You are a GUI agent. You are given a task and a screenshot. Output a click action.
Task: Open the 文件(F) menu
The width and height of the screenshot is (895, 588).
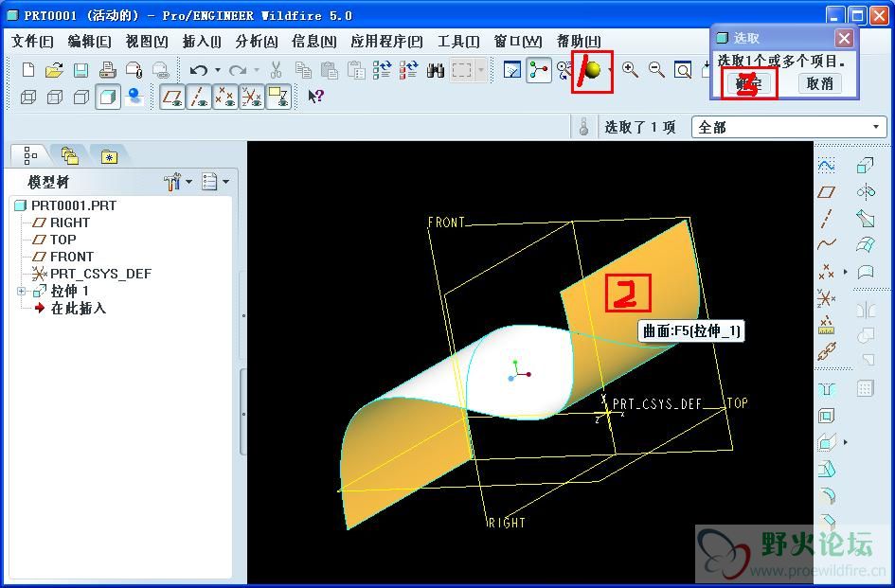click(32, 41)
